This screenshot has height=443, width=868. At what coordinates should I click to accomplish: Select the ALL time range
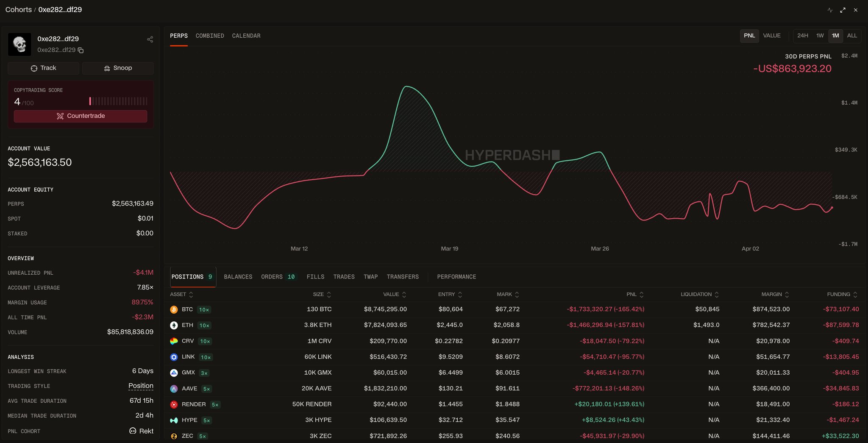coord(852,36)
